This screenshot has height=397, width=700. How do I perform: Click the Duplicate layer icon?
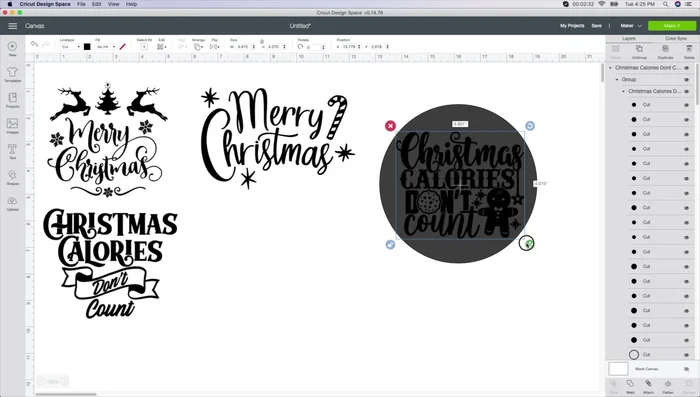(665, 49)
